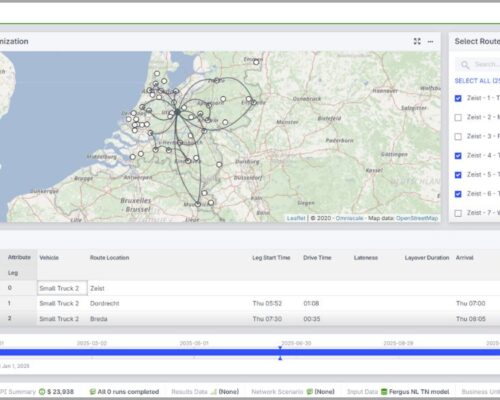This screenshot has width=500, height=400.
Task: Click the Fergus NL TN model label
Action: (419, 392)
